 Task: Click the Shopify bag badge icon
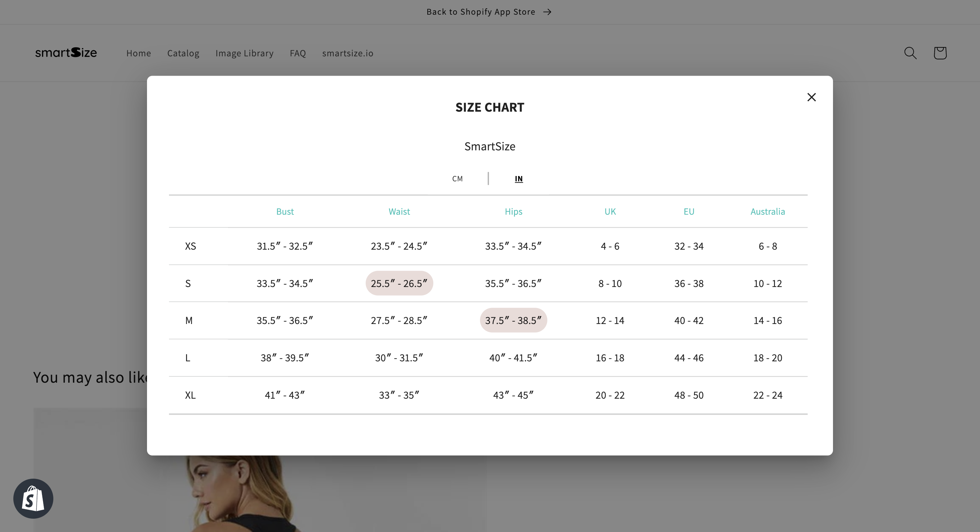[33, 499]
